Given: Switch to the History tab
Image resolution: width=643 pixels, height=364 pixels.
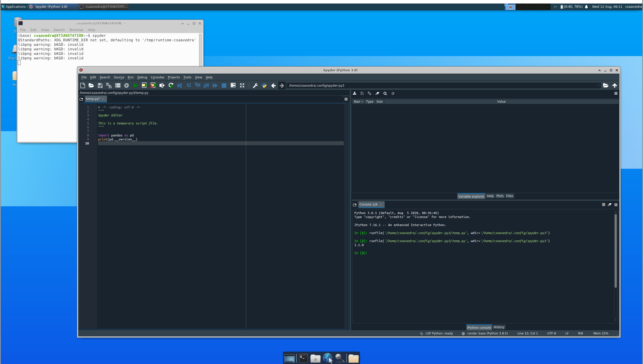Looking at the screenshot, I should (499, 327).
